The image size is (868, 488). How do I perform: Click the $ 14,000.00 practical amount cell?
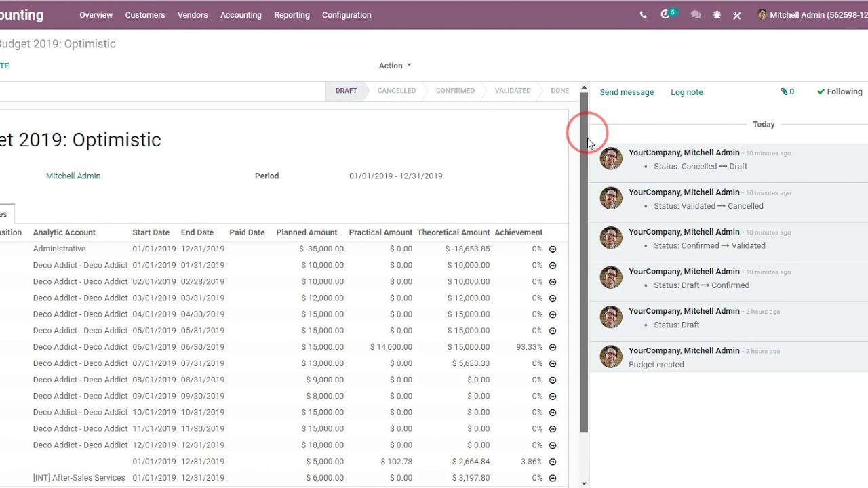[x=391, y=347]
